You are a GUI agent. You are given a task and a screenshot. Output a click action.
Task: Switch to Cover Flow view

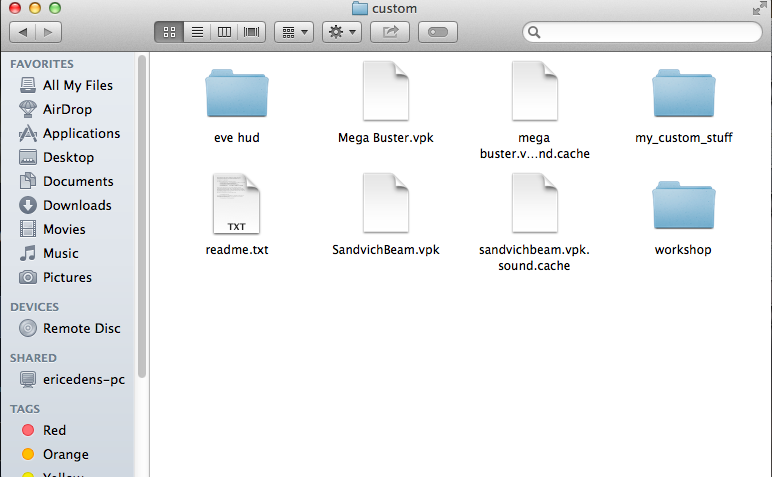pos(252,32)
